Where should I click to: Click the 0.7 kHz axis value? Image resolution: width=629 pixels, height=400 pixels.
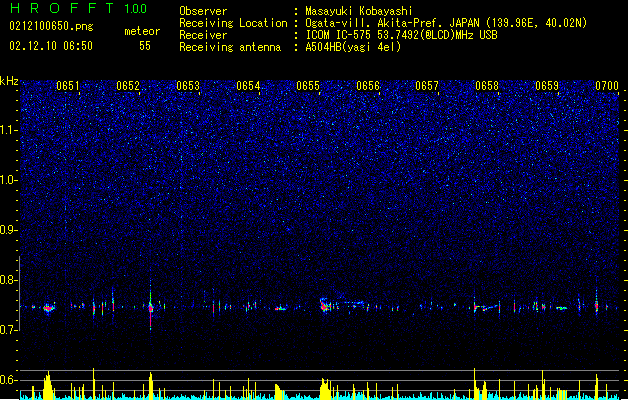pos(9,330)
